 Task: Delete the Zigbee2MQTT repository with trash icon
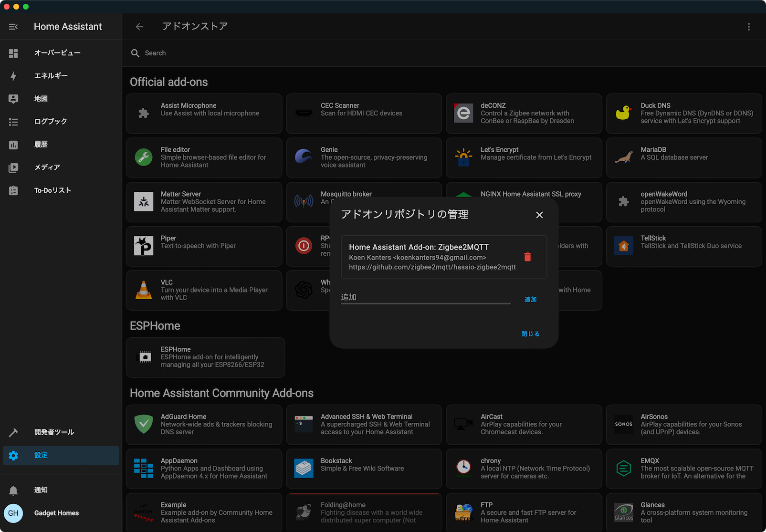(527, 257)
